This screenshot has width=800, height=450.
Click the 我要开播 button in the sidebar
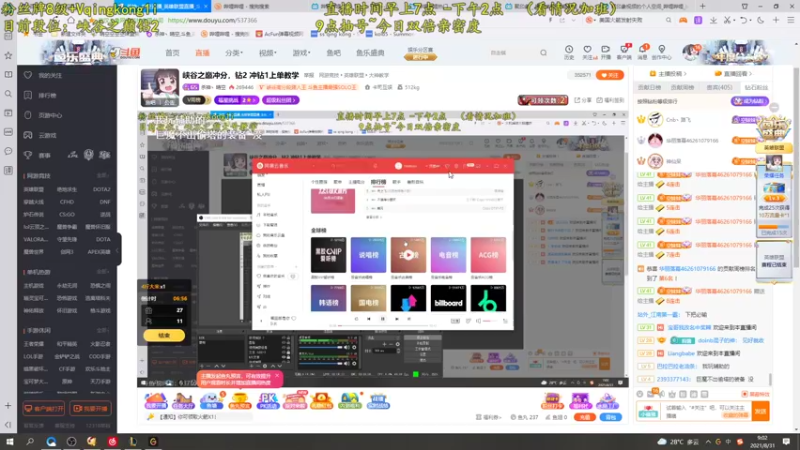click(x=91, y=409)
